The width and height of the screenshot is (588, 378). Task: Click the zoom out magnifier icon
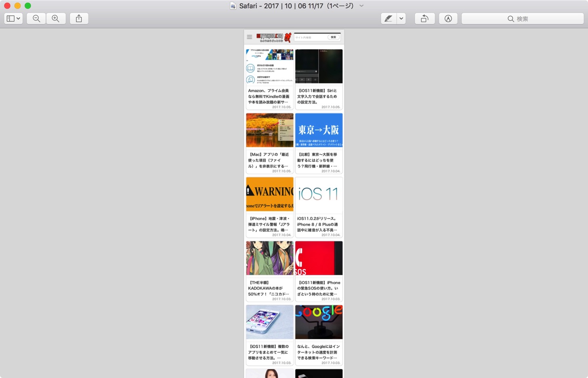36,19
